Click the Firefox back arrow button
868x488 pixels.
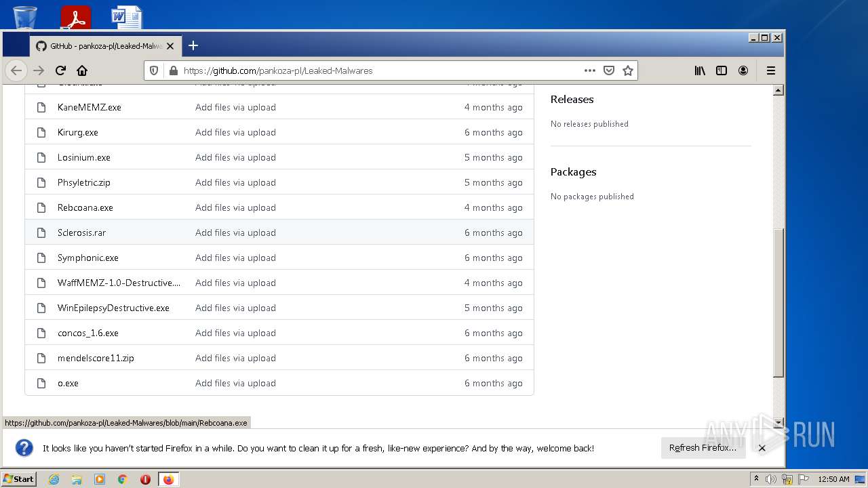16,70
